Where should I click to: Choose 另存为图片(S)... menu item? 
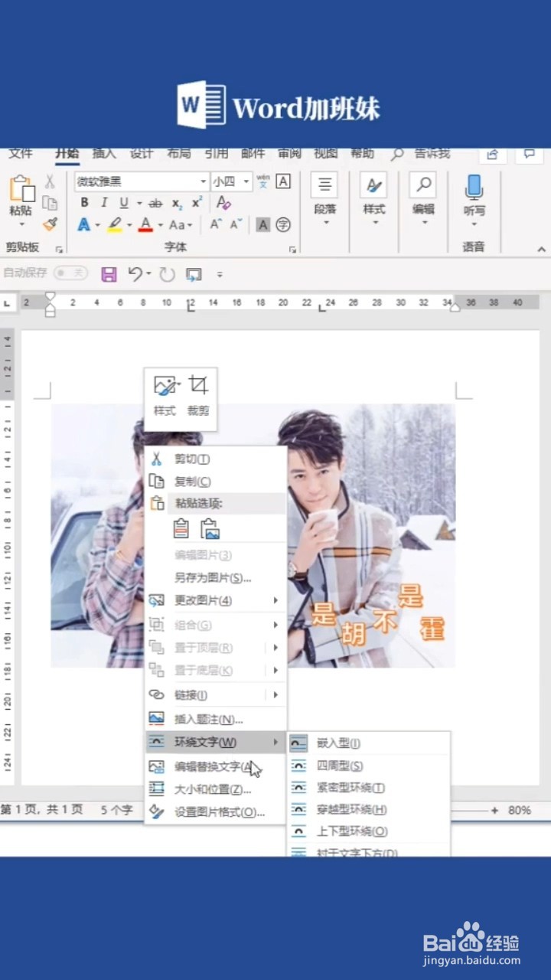pos(215,578)
